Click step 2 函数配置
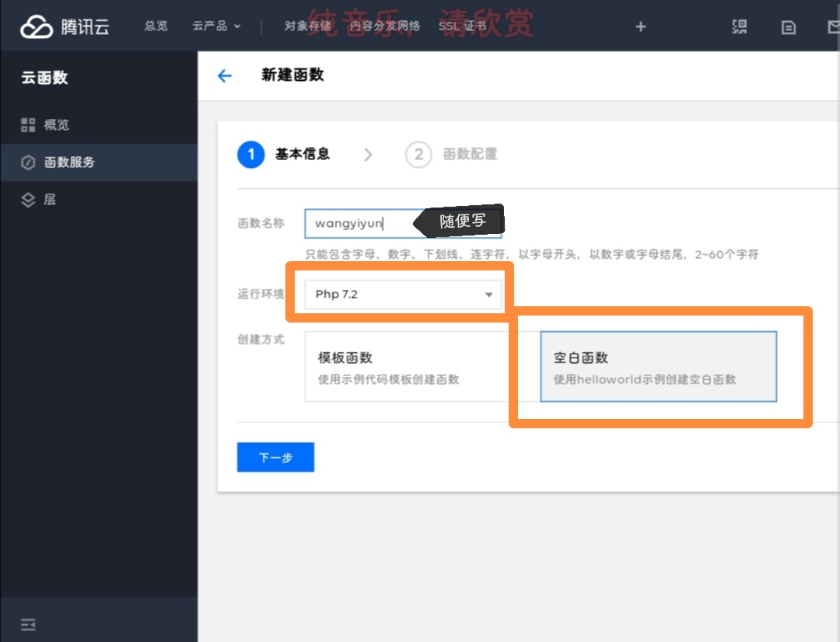Viewport: 840px width, 642px height. (451, 154)
